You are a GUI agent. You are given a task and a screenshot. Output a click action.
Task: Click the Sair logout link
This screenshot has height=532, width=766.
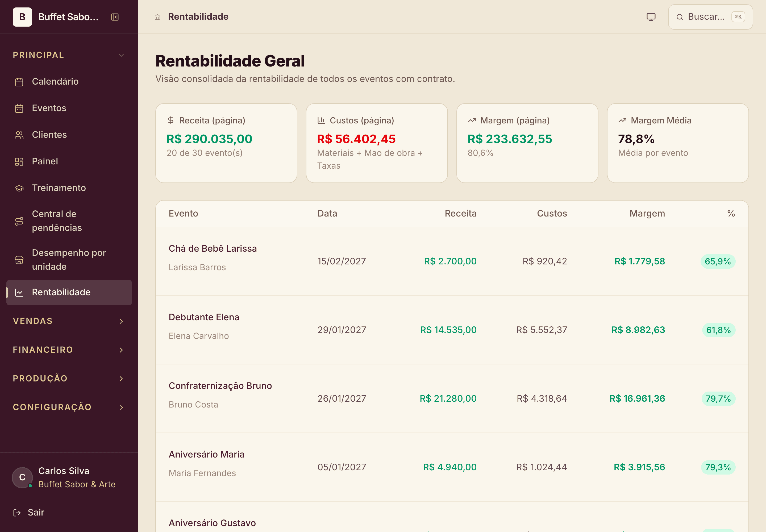(29, 513)
